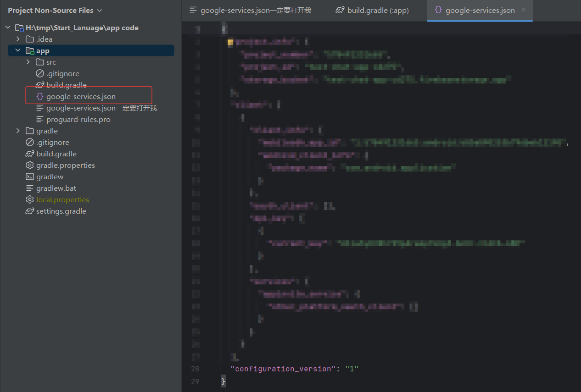Click the Gradle elephant icon of root build.gradle
The width and height of the screenshot is (581, 392).
(x=30, y=154)
